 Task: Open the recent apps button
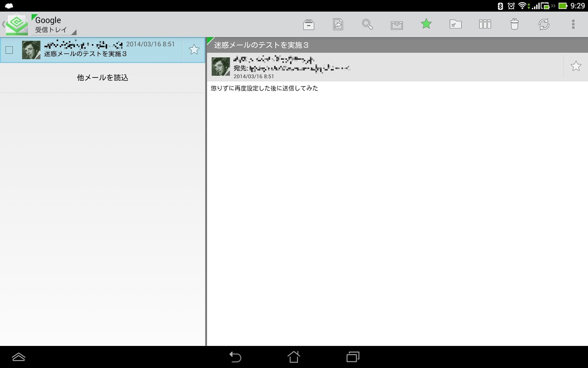click(353, 357)
